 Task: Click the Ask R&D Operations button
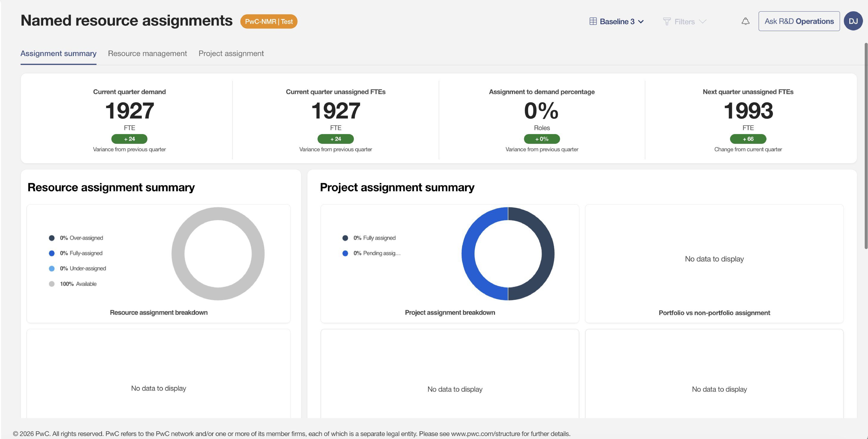[799, 21]
